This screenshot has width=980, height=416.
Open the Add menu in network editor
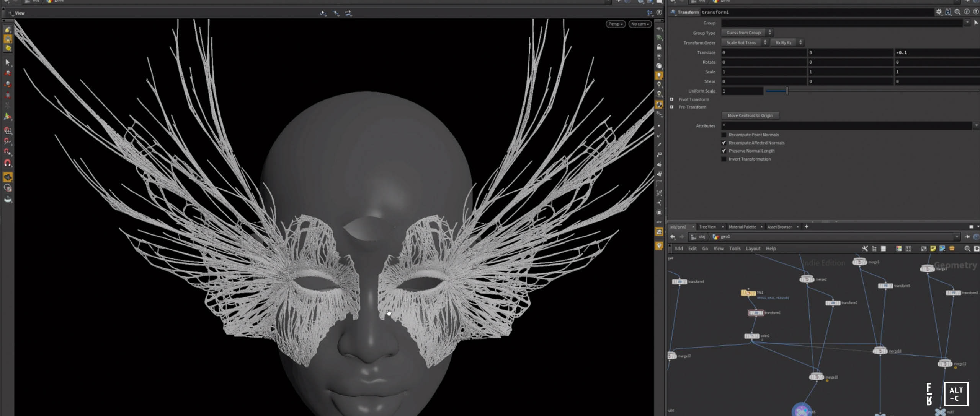[x=679, y=249]
